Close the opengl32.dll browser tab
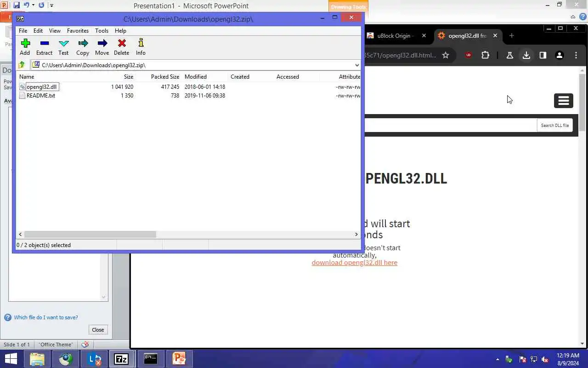The width and height of the screenshot is (588, 368). 495,35
